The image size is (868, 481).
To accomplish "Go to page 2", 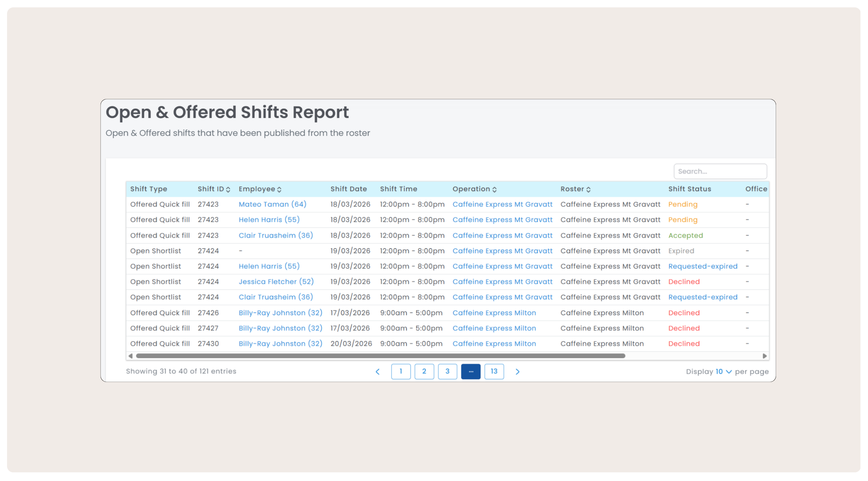I will coord(424,371).
